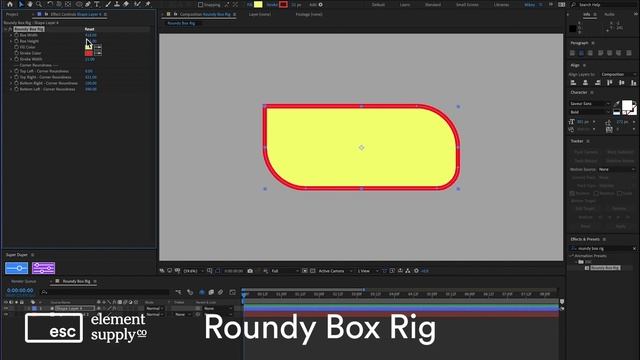Take a snapshot with the viewer camera icon
The image size is (640, 360).
pos(250,271)
